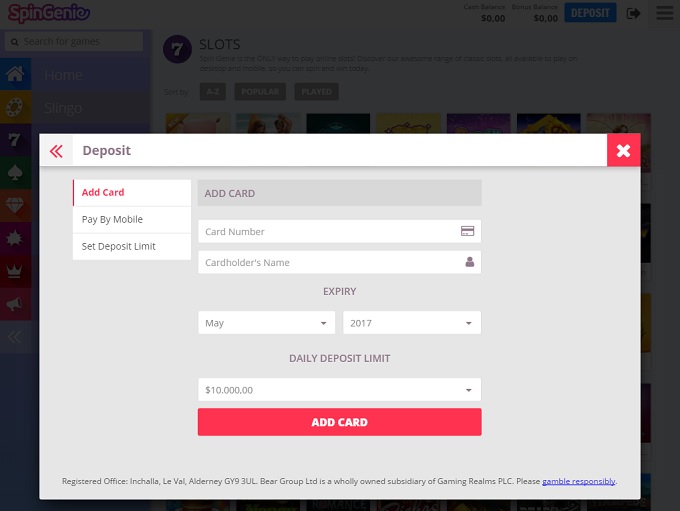Expand the Daily Deposit Limit dropdown
Image resolution: width=680 pixels, height=511 pixels.
coord(339,390)
